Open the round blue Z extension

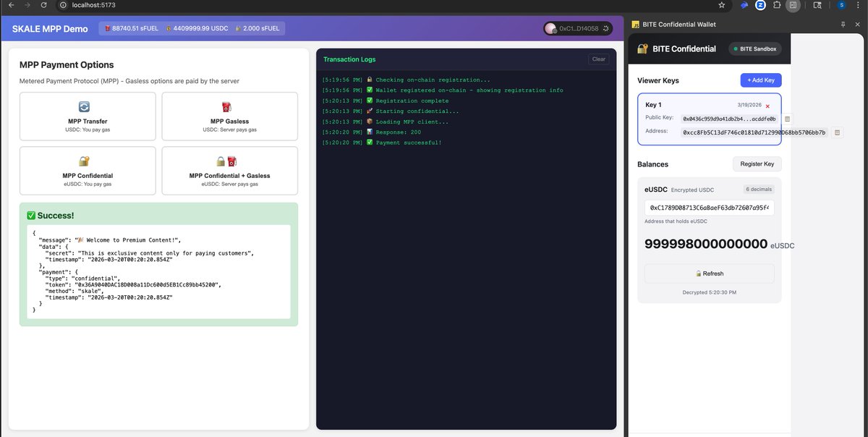(761, 5)
